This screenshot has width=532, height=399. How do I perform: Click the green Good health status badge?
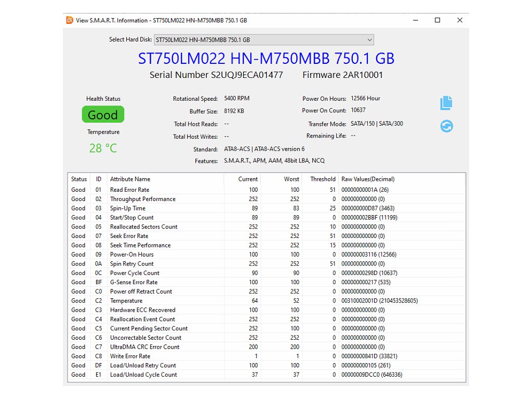click(x=103, y=115)
